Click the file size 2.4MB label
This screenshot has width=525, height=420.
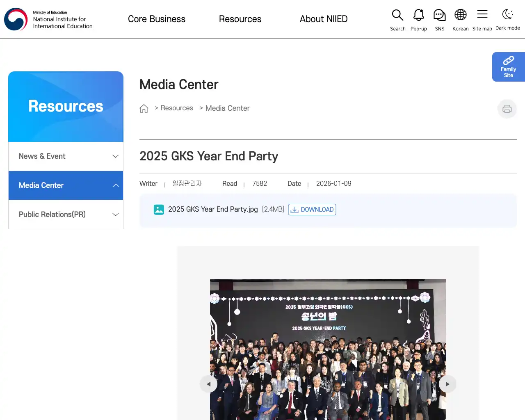(273, 209)
